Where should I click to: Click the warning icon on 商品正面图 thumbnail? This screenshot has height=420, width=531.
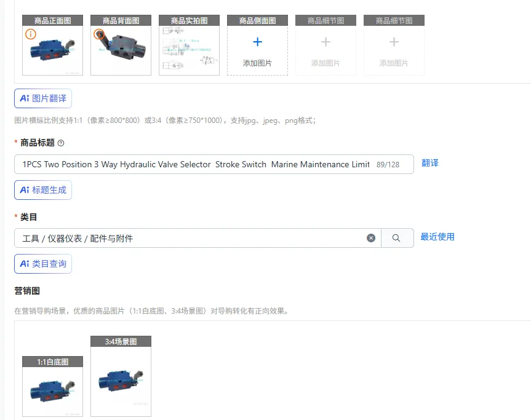coord(31,34)
